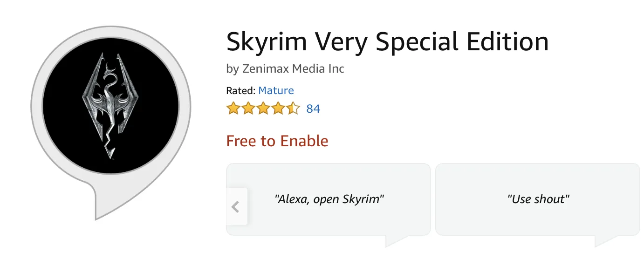This screenshot has width=644, height=259.
Task: Click the third gold rating star
Action: [x=263, y=109]
